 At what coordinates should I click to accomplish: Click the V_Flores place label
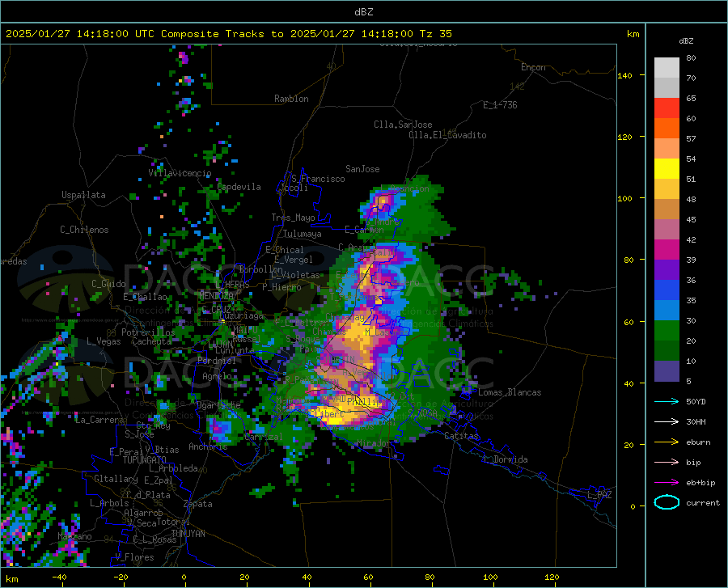pos(134,557)
